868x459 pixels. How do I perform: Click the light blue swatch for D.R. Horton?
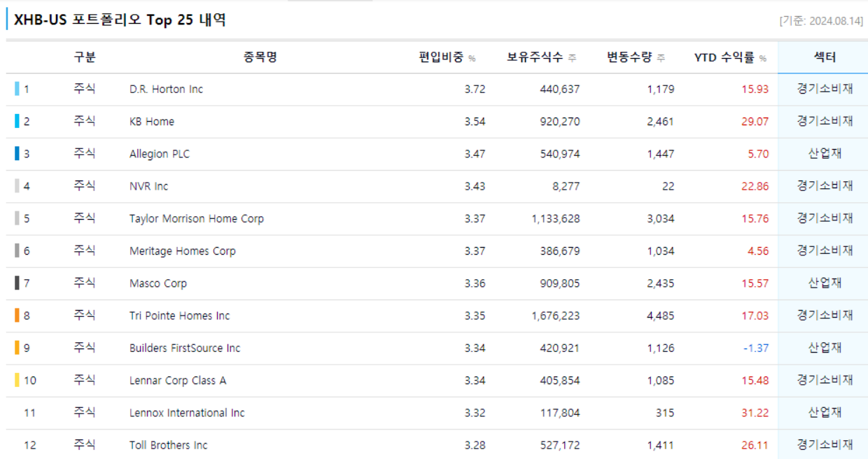click(17, 89)
